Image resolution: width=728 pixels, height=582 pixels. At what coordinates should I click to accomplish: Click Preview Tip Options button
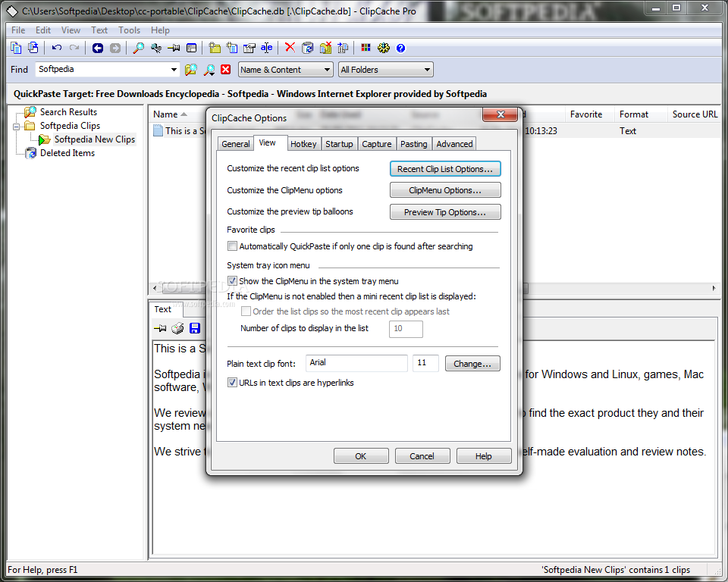tap(445, 212)
